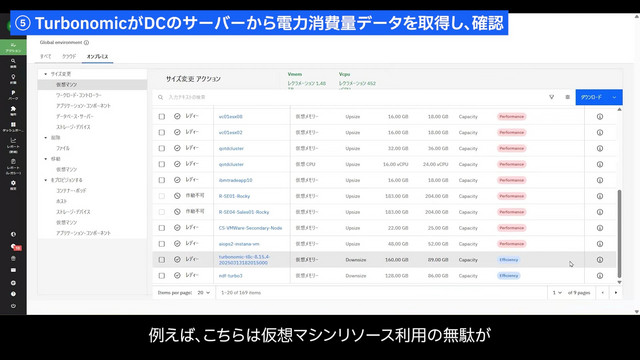
Task: Open the ダウンロード dropdown arrow
Action: click(x=614, y=97)
